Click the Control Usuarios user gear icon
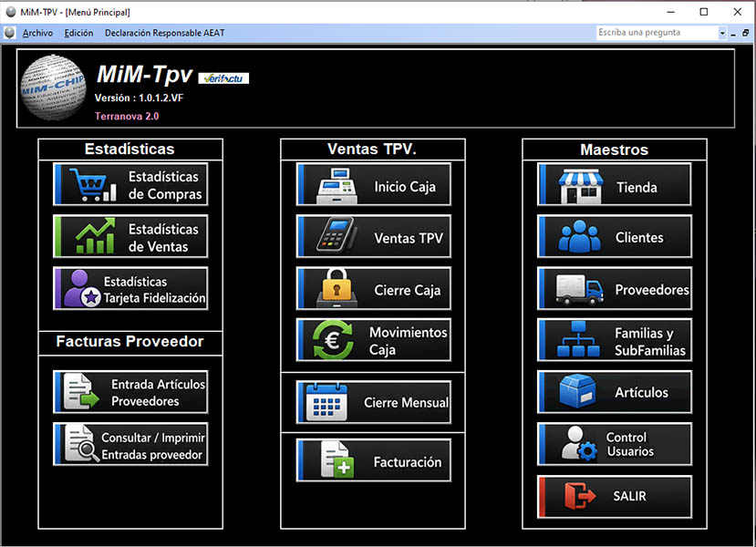This screenshot has width=756, height=547. (x=579, y=443)
